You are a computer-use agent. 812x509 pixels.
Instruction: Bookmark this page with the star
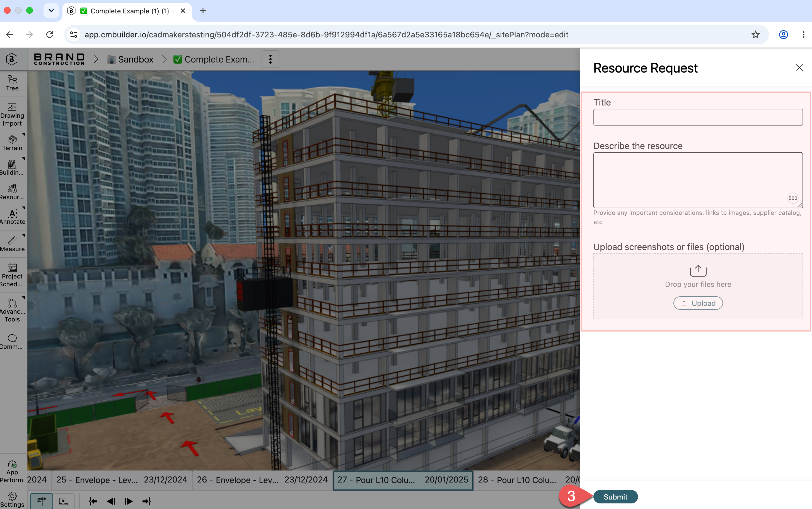755,34
